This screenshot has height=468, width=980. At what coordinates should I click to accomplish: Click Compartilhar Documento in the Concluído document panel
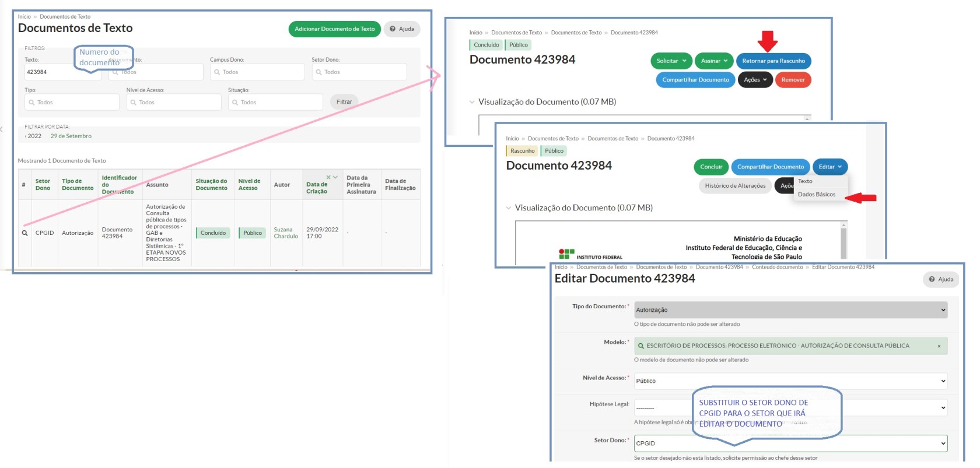(696, 80)
